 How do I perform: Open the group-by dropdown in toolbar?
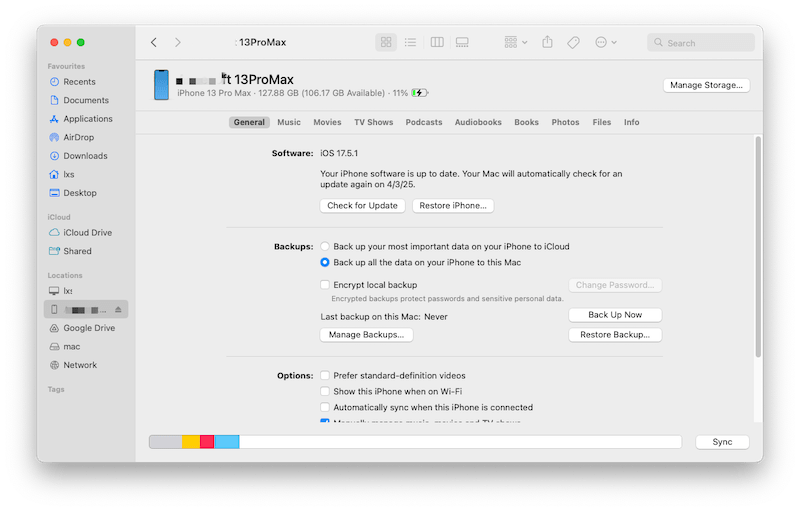(x=515, y=43)
